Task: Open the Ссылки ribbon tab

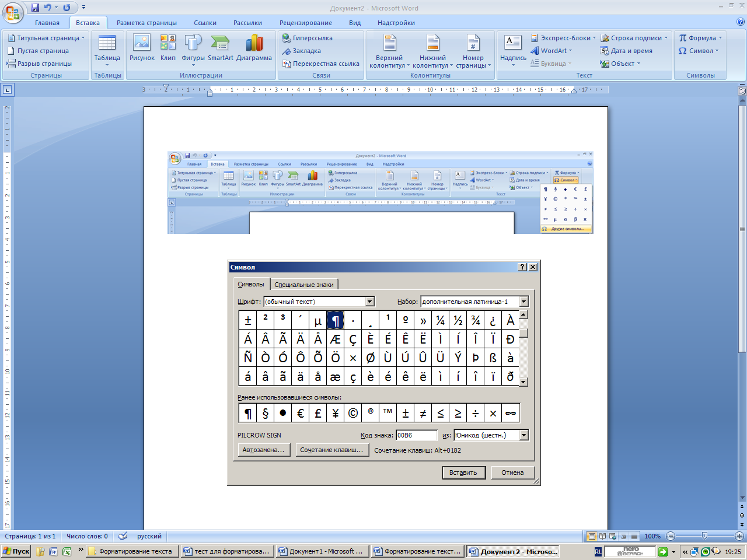Action: pyautogui.click(x=205, y=23)
